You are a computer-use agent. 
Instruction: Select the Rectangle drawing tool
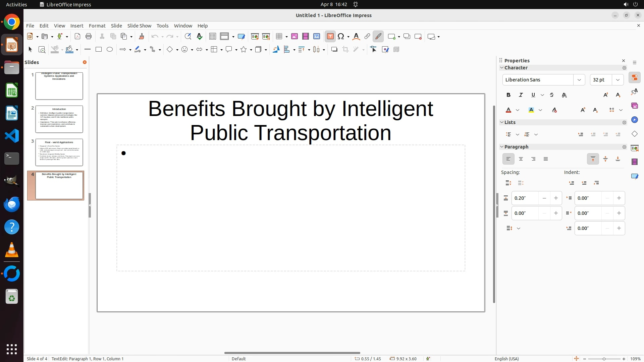click(99, 50)
